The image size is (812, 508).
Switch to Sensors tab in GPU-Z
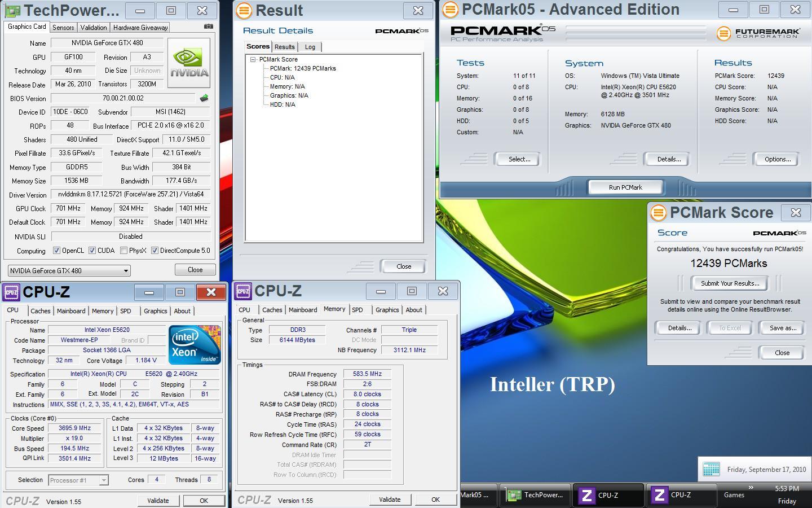[63, 27]
